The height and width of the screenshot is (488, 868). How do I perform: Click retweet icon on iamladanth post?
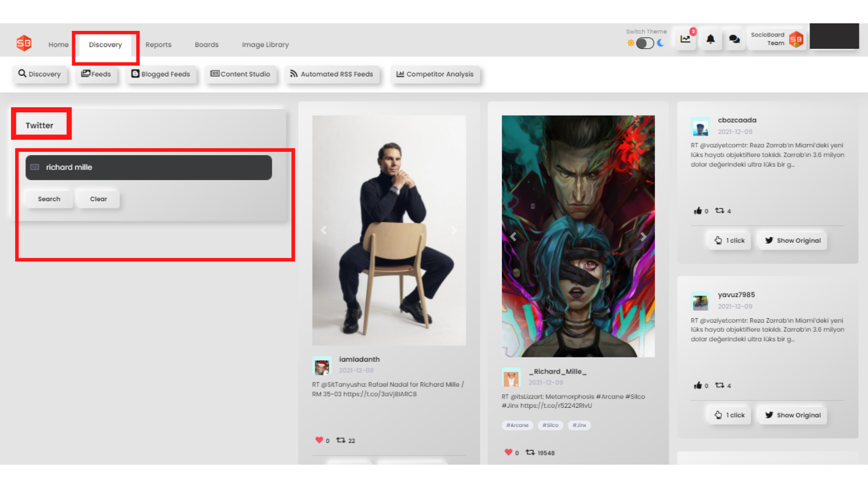pos(341,440)
